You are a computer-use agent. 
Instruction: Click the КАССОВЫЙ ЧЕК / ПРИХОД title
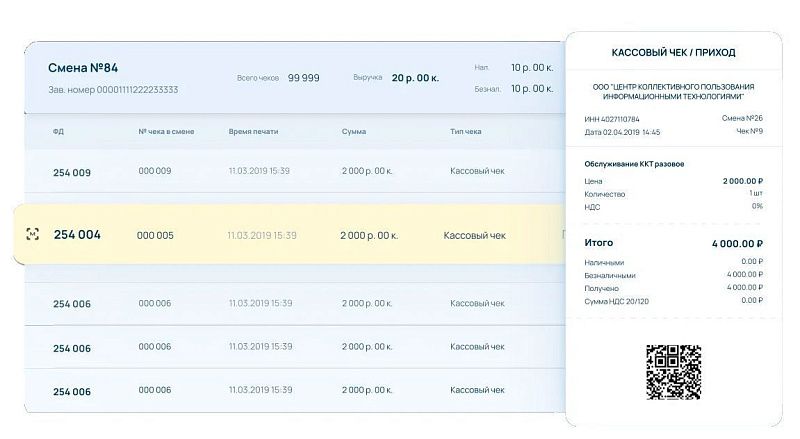[x=673, y=53]
